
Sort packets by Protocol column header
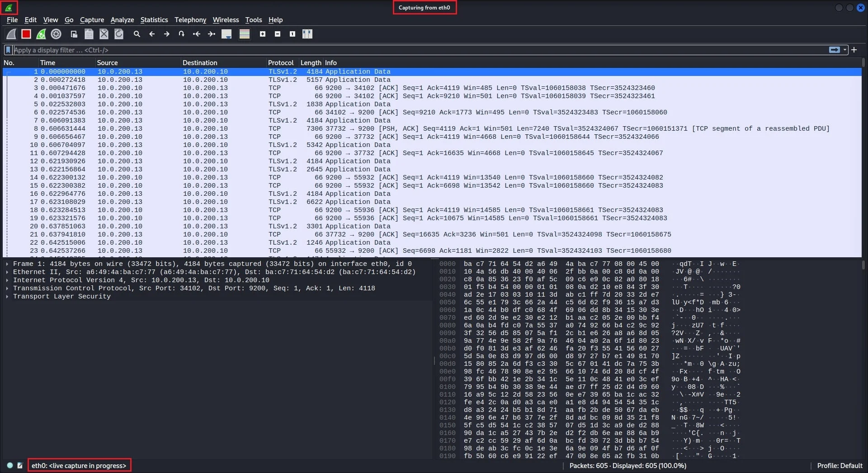pos(283,63)
